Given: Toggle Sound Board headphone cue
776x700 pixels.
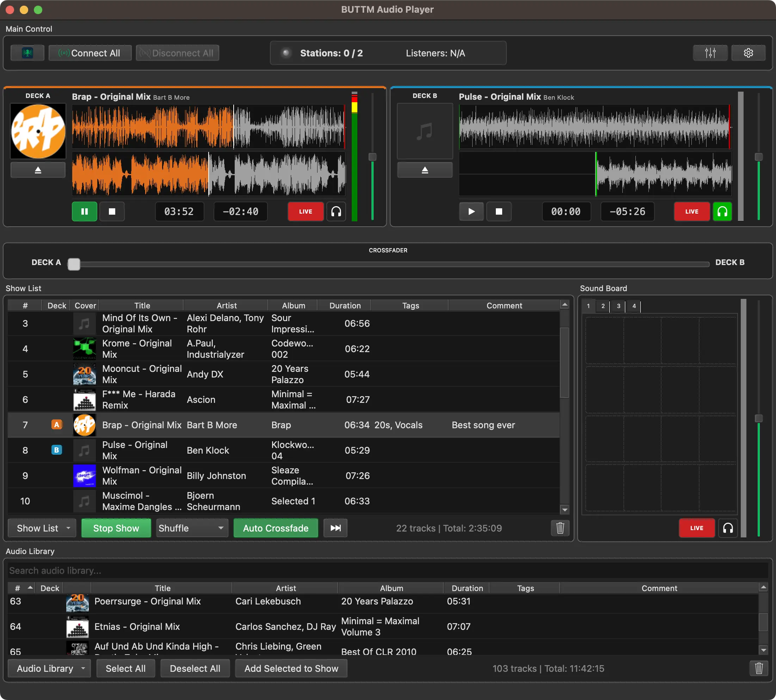Looking at the screenshot, I should click(728, 528).
